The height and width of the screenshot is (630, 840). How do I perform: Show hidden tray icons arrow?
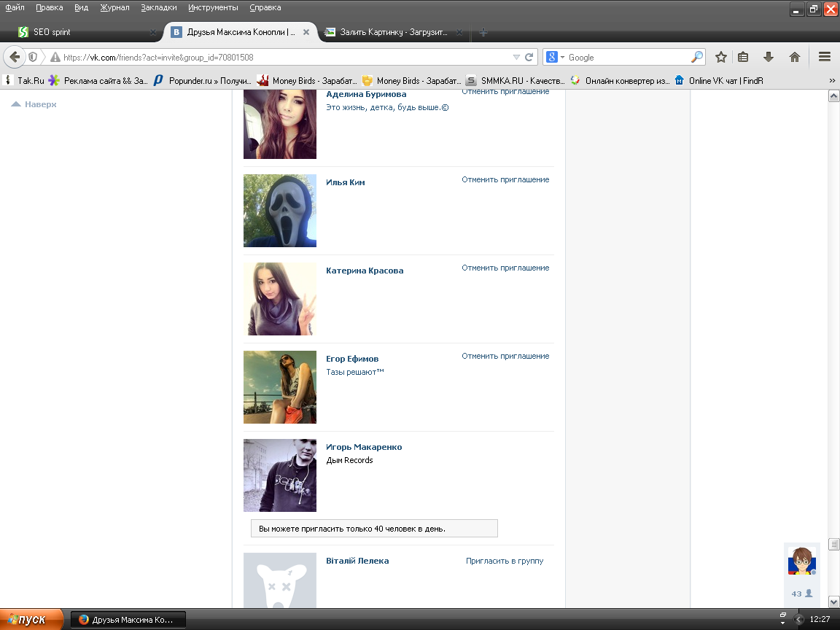[798, 620]
